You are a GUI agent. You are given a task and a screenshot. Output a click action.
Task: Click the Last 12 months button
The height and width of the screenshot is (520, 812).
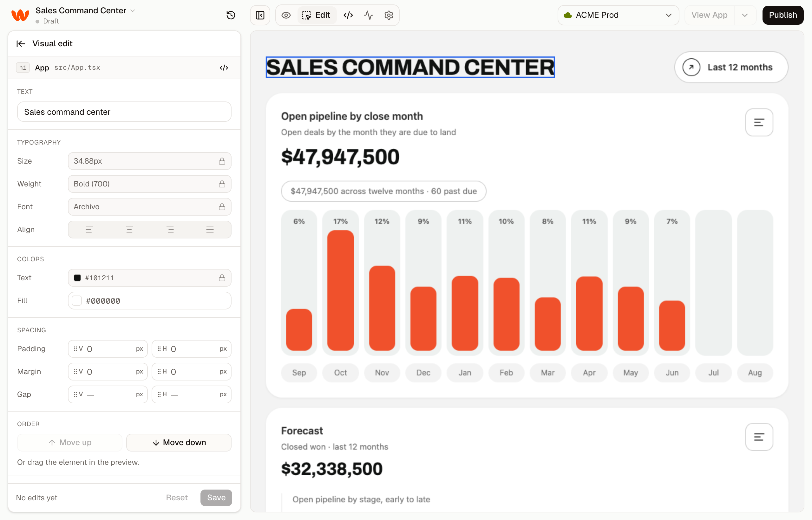[x=731, y=67]
